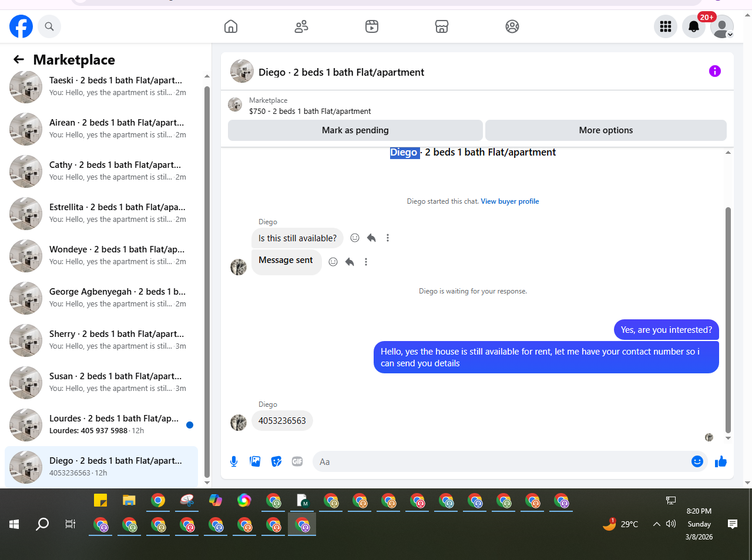Open the Windows notification center
Viewport: 752px width, 560px height.
tap(733, 524)
